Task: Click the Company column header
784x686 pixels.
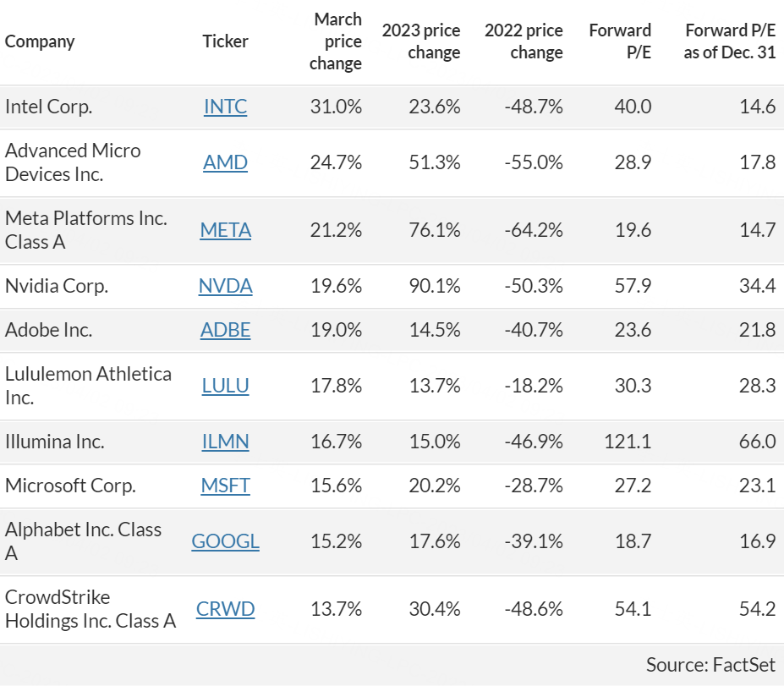Action: [x=40, y=41]
